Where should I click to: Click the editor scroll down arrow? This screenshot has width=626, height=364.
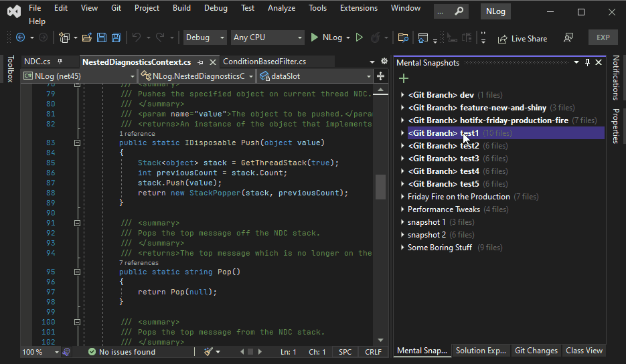[x=380, y=340]
